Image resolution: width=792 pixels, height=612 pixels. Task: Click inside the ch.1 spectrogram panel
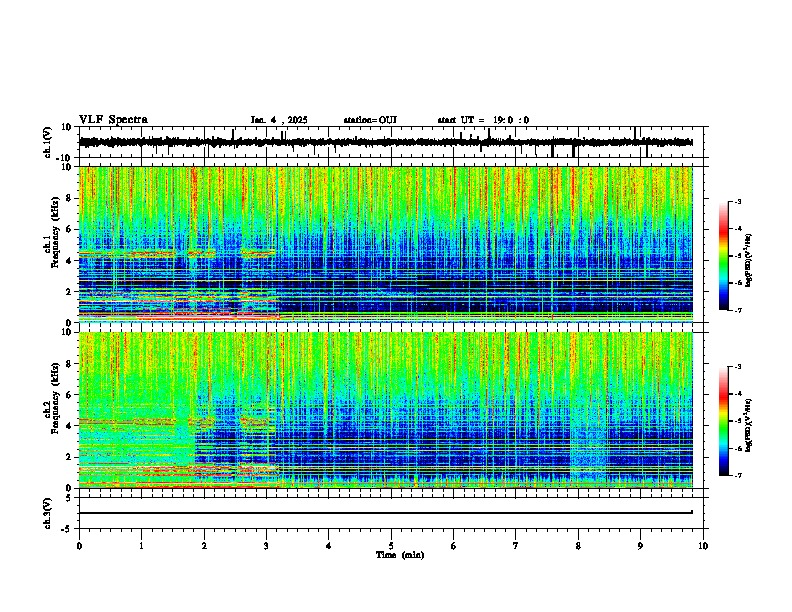[385, 244]
